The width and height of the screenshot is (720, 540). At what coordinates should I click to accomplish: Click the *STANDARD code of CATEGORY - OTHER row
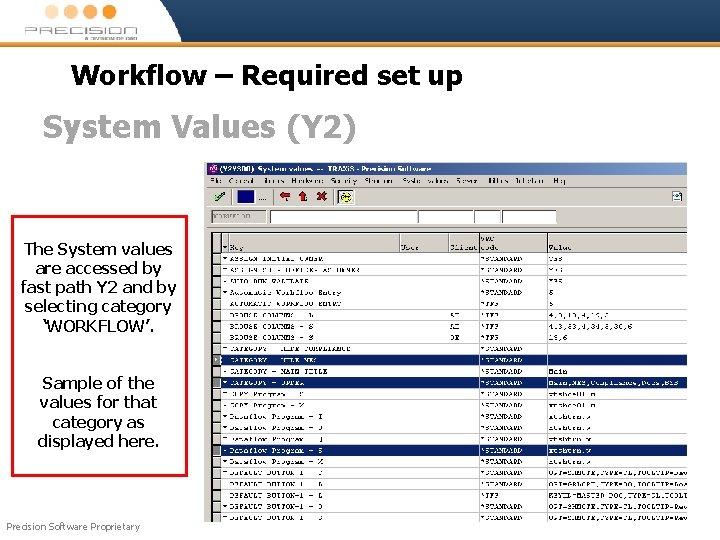click(x=501, y=382)
